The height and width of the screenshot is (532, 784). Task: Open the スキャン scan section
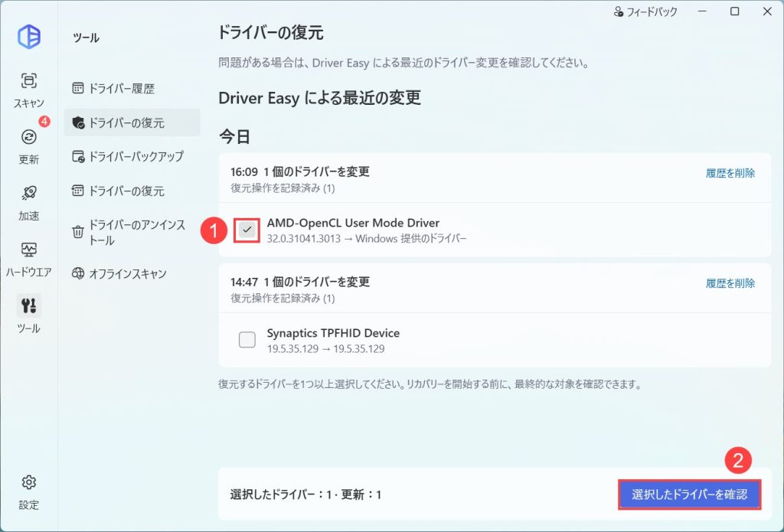28,90
